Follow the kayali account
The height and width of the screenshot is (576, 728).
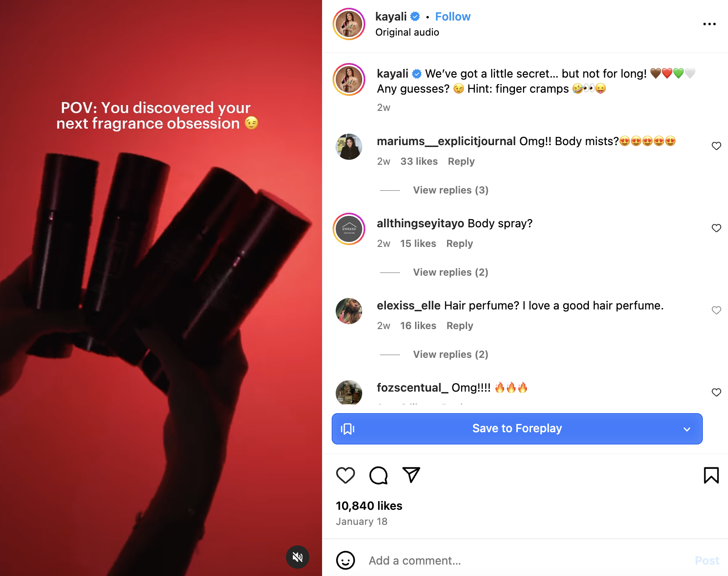pos(452,16)
